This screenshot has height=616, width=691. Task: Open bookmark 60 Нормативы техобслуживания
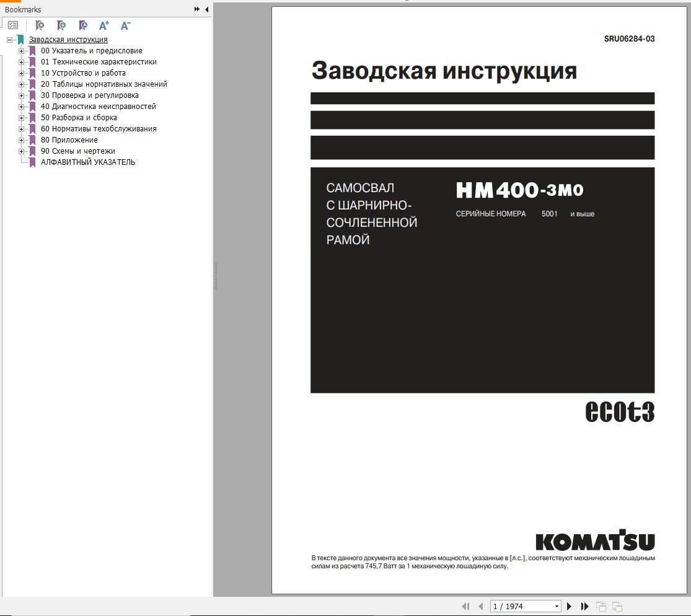99,129
